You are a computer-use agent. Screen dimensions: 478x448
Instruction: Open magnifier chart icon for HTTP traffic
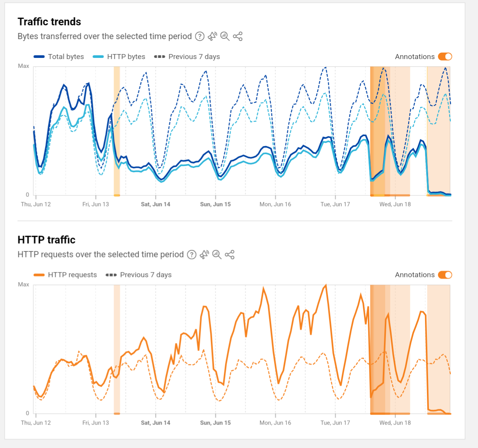217,255
